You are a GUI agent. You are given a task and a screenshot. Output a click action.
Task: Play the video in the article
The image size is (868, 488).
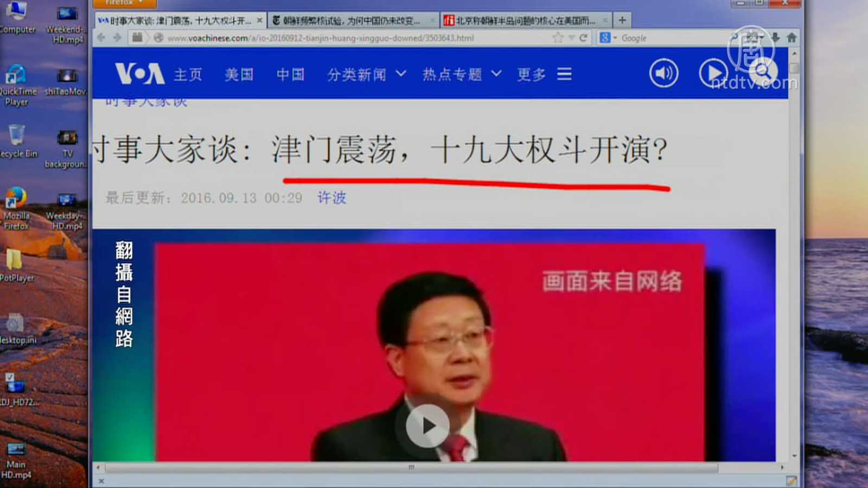coord(427,426)
